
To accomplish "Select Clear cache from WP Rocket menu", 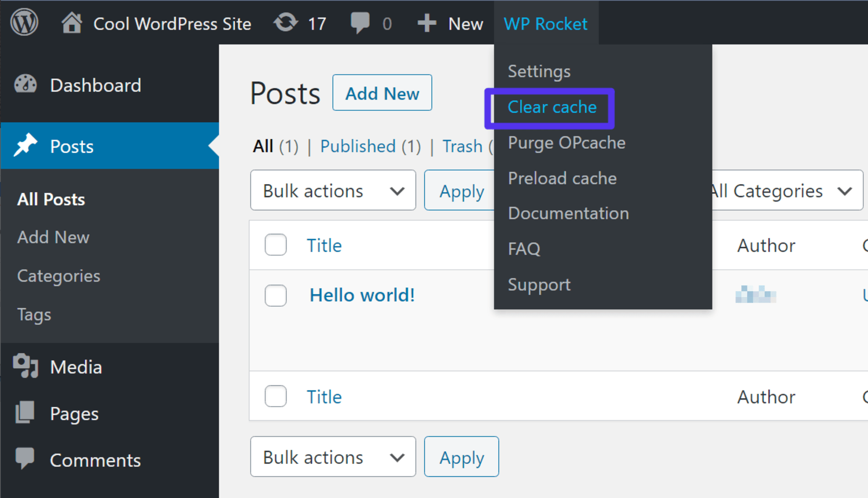I will tap(551, 107).
